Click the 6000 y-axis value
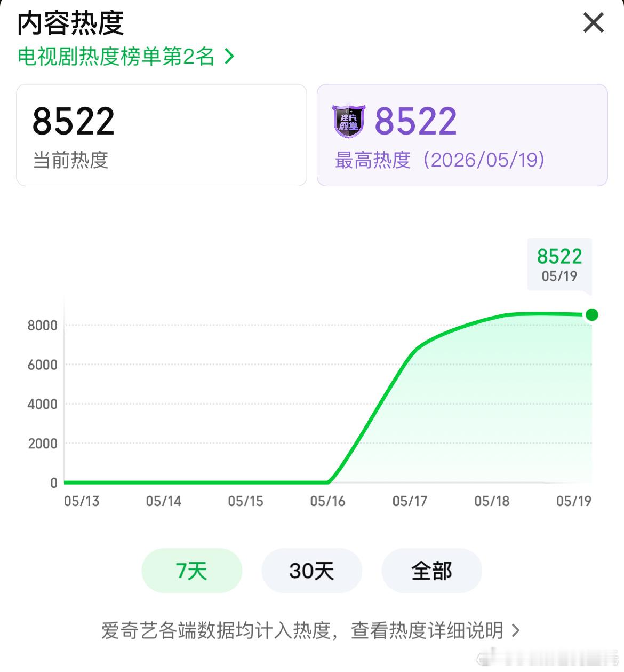This screenshot has width=624, height=672. tap(43, 365)
